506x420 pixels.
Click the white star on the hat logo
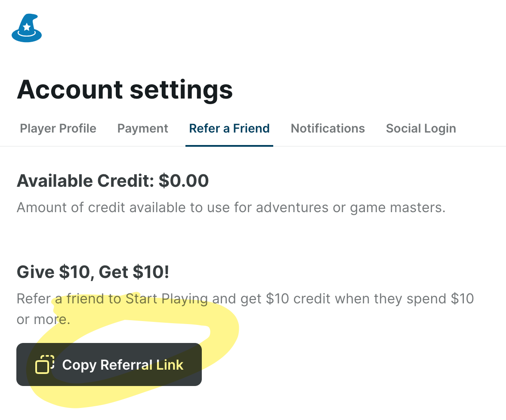click(x=27, y=27)
